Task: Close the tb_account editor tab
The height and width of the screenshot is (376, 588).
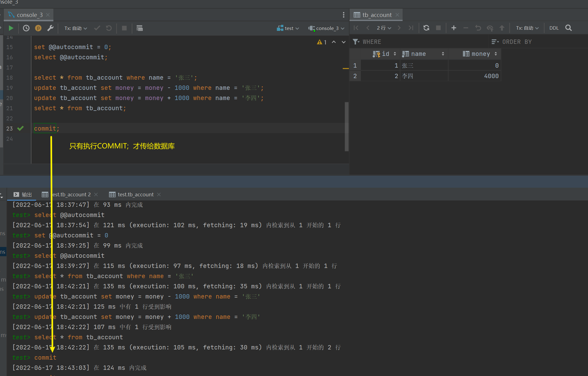Action: (397, 15)
